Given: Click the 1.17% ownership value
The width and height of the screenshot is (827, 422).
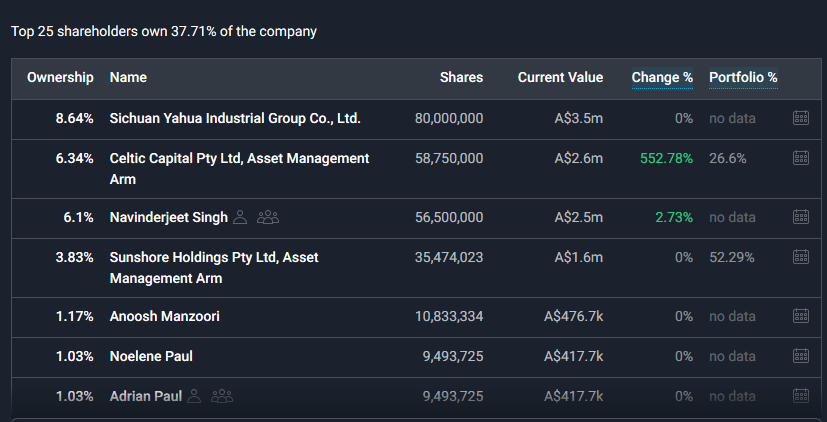Looking at the screenshot, I should pos(74,316).
